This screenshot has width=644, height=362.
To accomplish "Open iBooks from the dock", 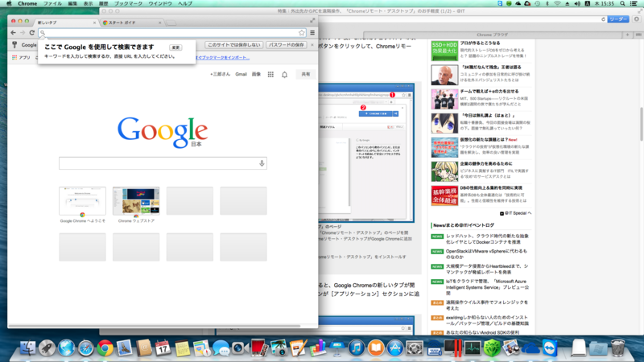I will pos(376,348).
